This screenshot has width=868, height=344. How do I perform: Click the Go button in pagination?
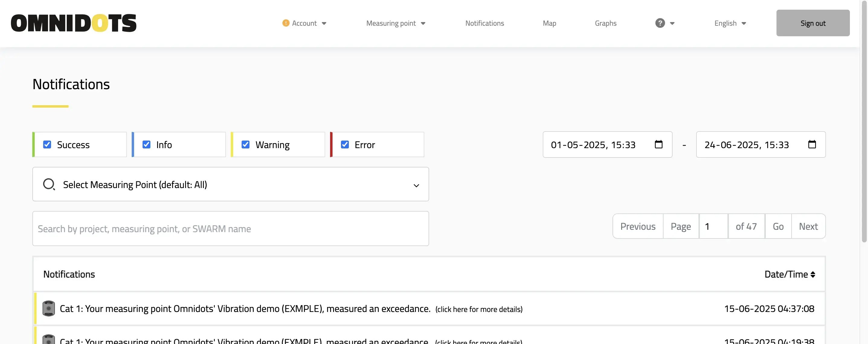[778, 226]
